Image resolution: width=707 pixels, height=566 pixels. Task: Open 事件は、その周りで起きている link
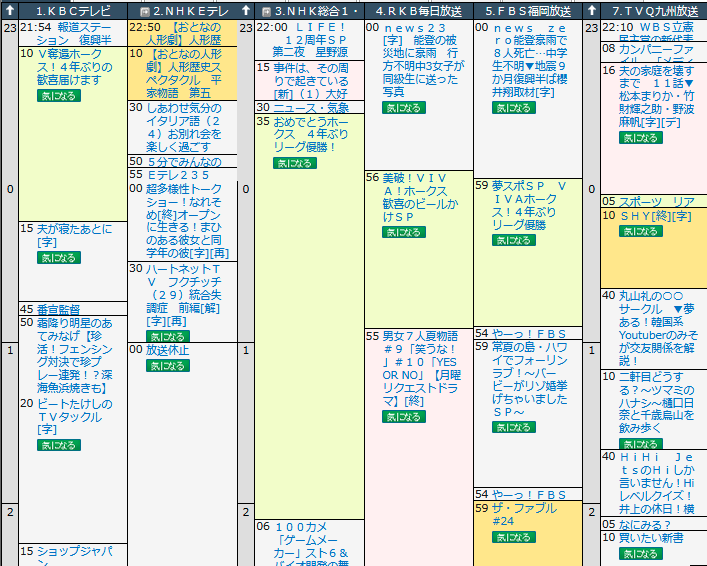311,81
